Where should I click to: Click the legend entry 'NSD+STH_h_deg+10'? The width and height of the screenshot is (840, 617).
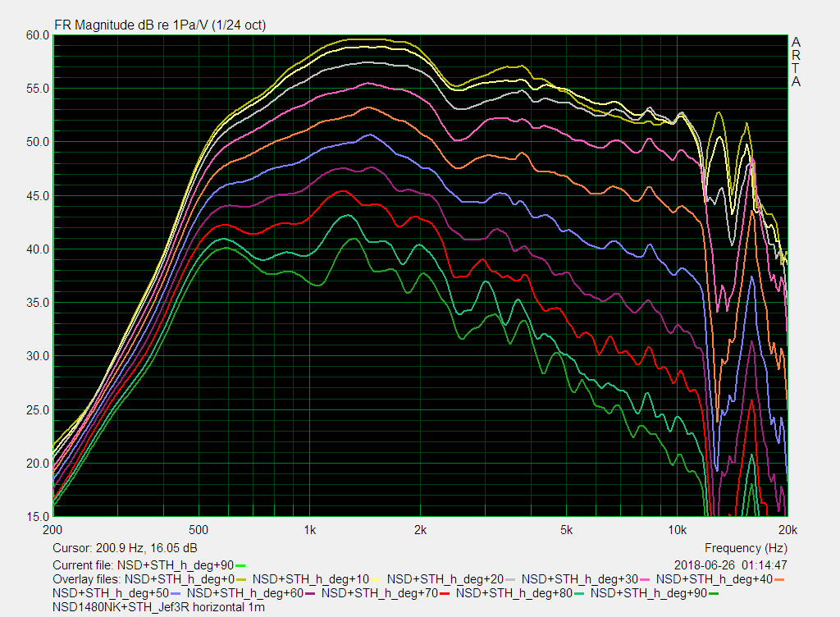311,579
